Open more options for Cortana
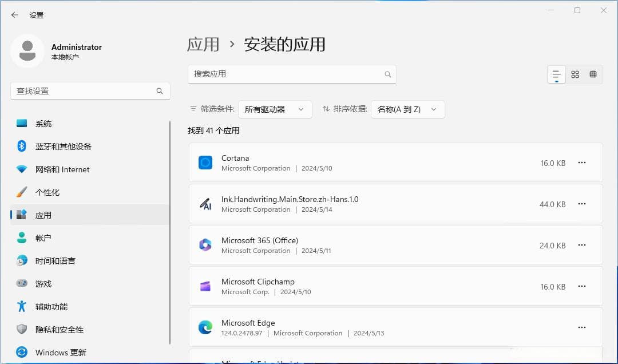The height and width of the screenshot is (364, 618). coord(582,163)
